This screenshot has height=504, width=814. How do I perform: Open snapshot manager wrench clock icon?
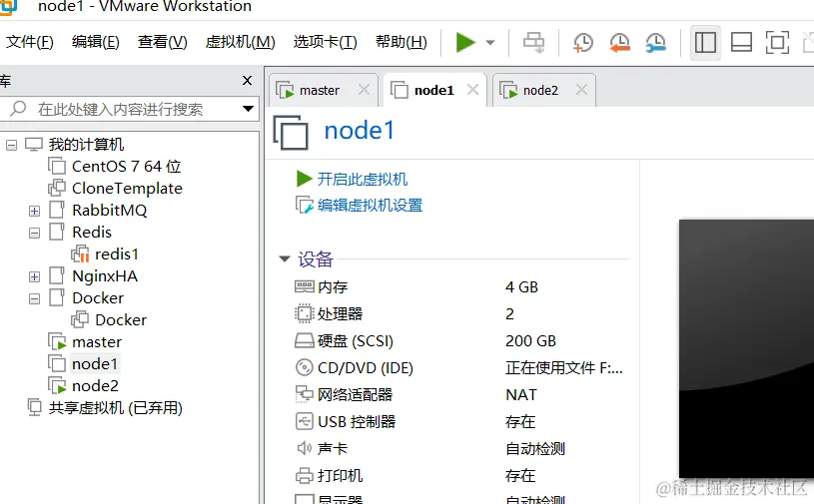pyautogui.click(x=655, y=42)
